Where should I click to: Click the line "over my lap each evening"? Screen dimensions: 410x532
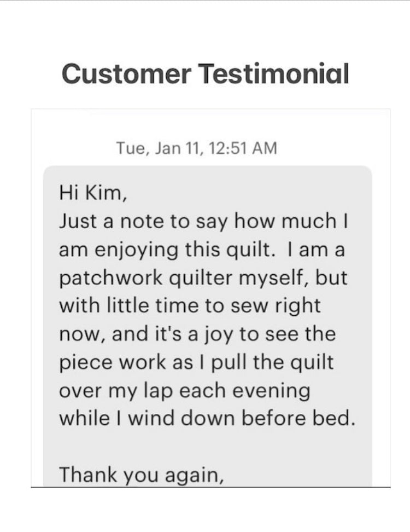point(184,391)
